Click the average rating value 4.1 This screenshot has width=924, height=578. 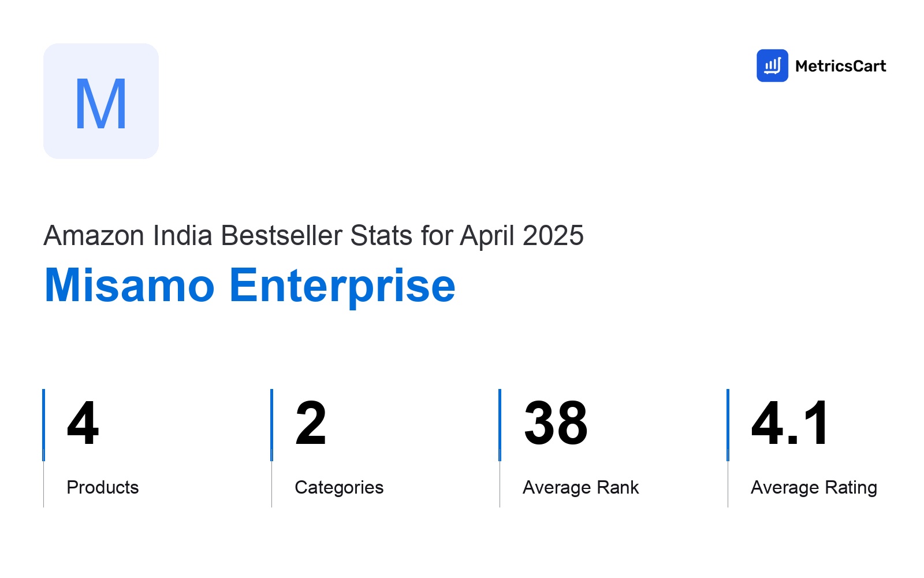tap(790, 423)
